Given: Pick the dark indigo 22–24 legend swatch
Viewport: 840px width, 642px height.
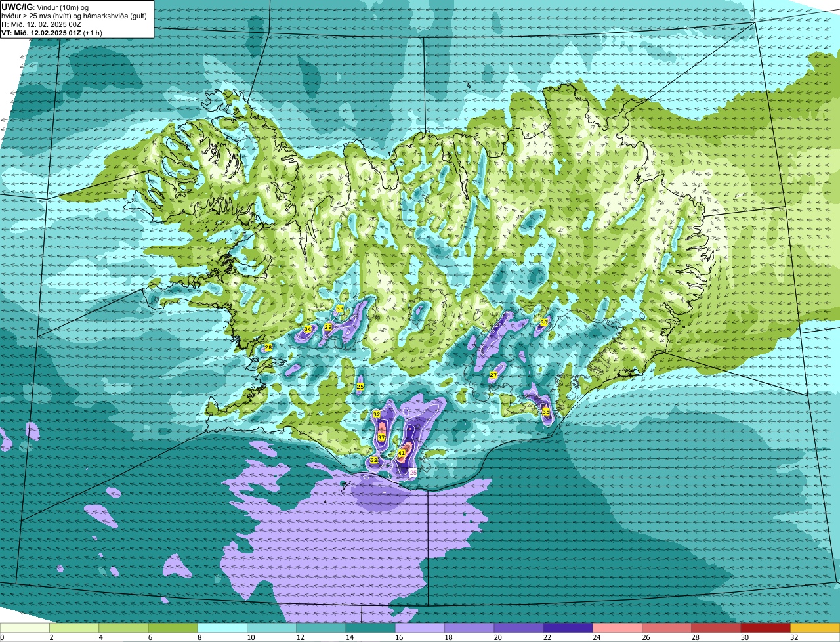Looking at the screenshot, I should (x=568, y=628).
